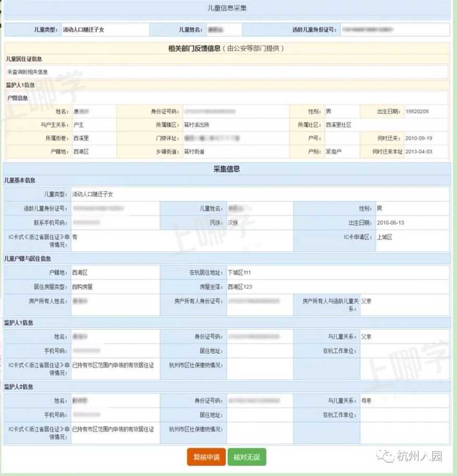
Task: Click the child's birth date 2016-06-13
Action: click(x=391, y=222)
